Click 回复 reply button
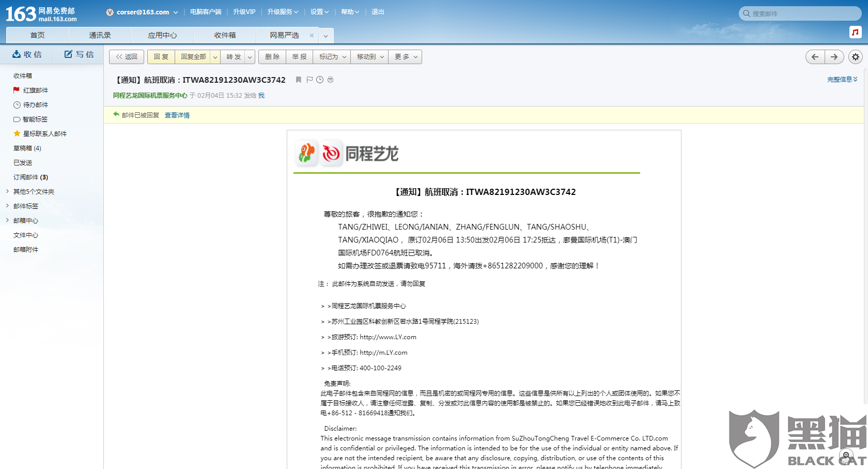Viewport: 868px width, 469px height. (x=161, y=57)
